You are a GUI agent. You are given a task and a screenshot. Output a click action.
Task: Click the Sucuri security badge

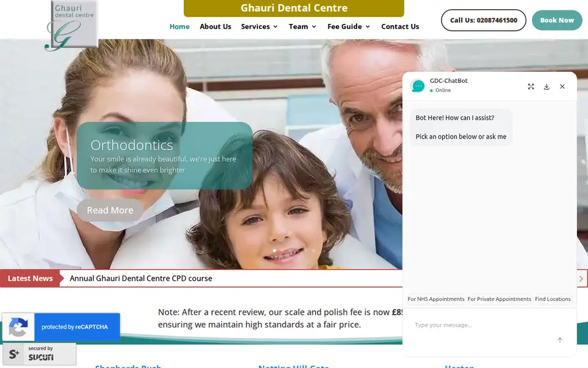click(39, 354)
